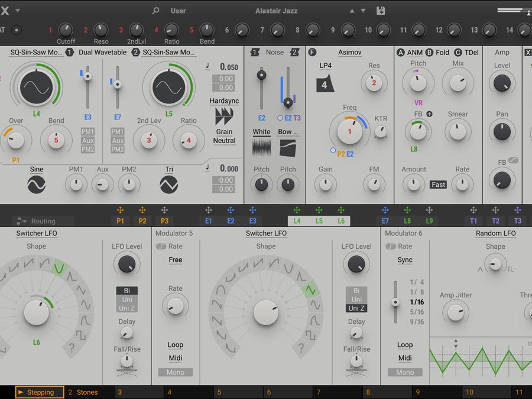Viewport: 532px width, 399px height.
Task: Open the SQ-Sin-Saw wavetable selector
Action: pyautogui.click(x=37, y=52)
